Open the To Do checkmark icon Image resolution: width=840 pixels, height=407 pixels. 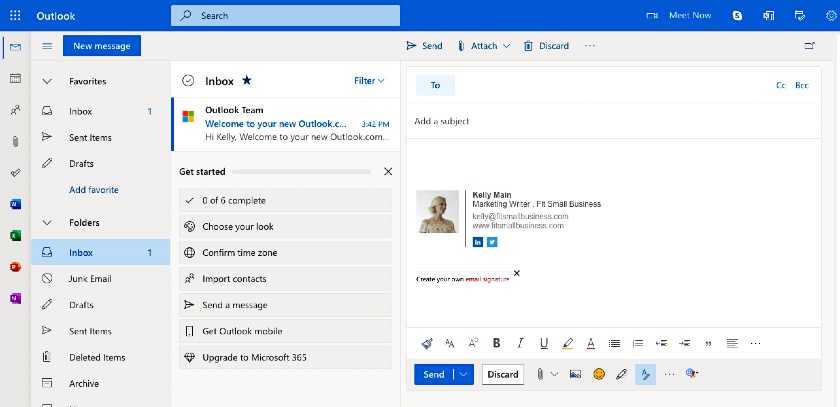16,172
